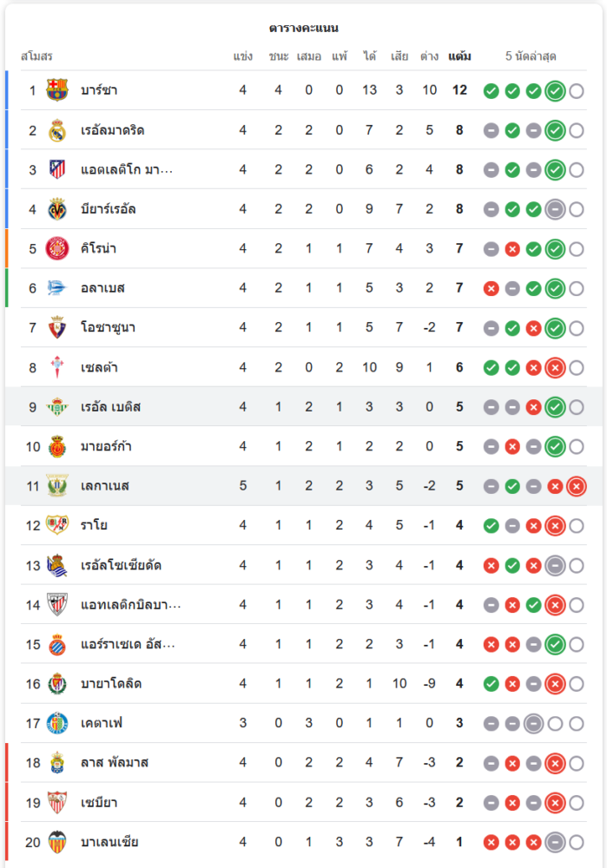Click the สโมสร club column header
Image resolution: width=607 pixels, height=868 pixels.
(x=36, y=56)
